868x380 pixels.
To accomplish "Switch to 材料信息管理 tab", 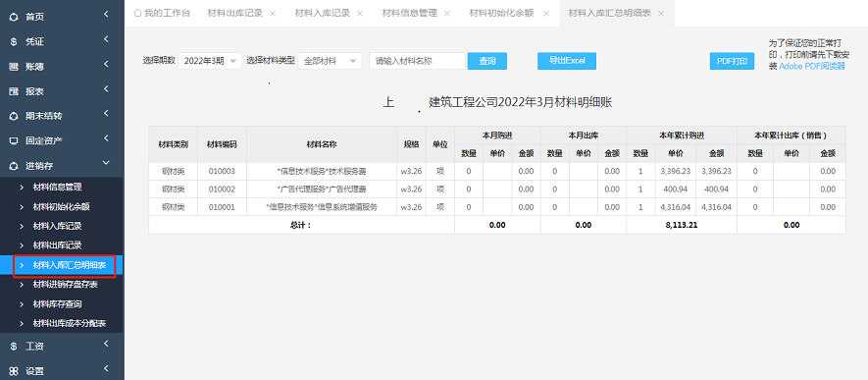I will pyautogui.click(x=410, y=14).
